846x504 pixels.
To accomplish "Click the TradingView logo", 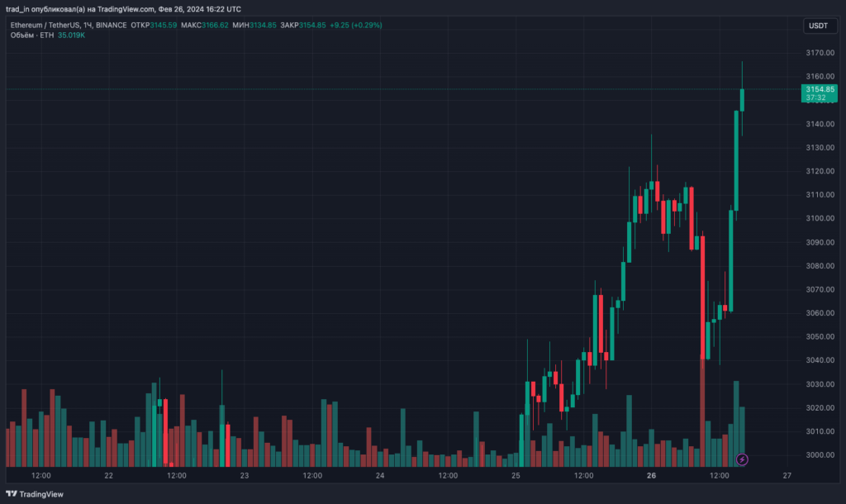I will click(35, 494).
